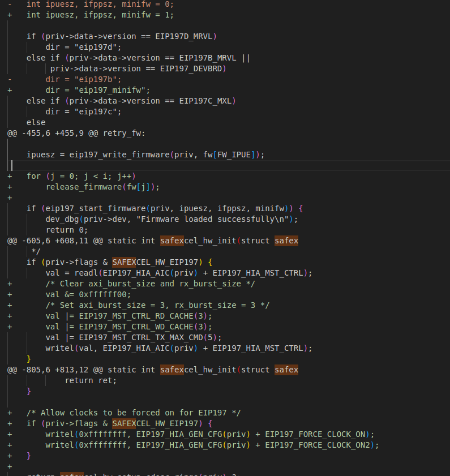Click on EIP197_MST_CTRL_RD_CACHE(3) line
The width and height of the screenshot is (450, 476).
[x=128, y=316]
